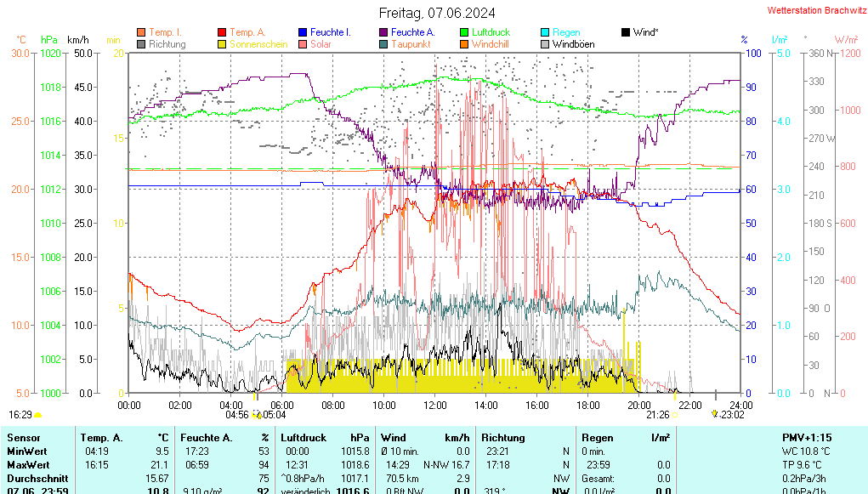Click the Luftdruck column header in table
The image size is (868, 494).
304,437
